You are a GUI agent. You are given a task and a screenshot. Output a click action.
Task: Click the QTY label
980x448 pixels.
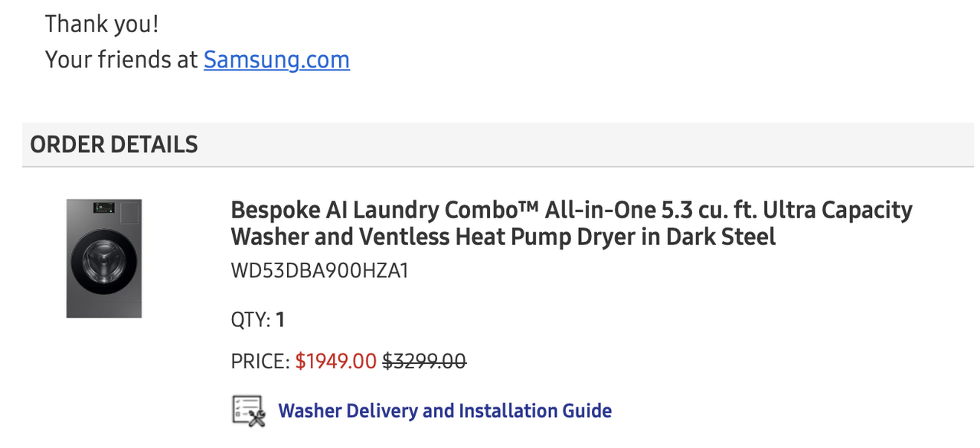click(x=250, y=319)
